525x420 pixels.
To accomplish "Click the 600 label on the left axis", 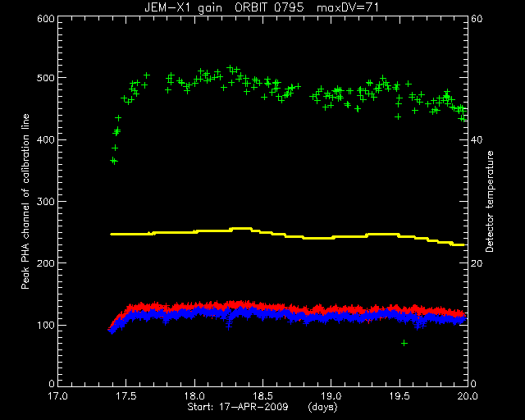I will click(46, 19).
